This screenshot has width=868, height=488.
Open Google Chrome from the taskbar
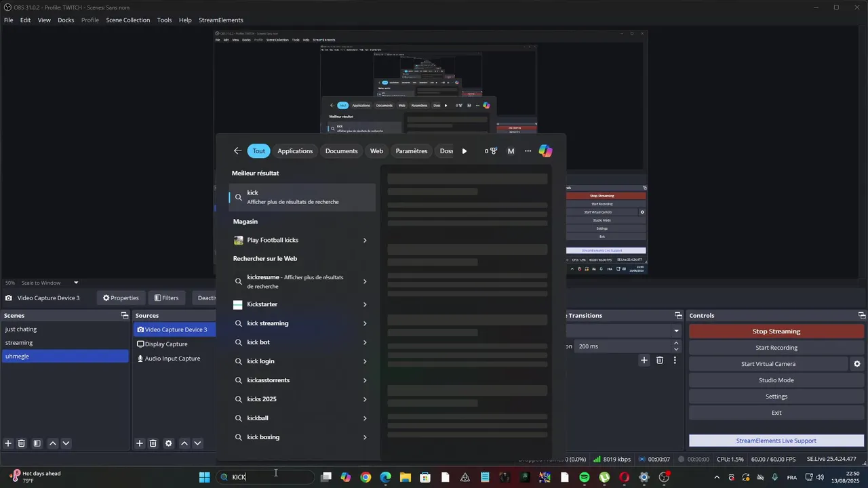(x=366, y=477)
